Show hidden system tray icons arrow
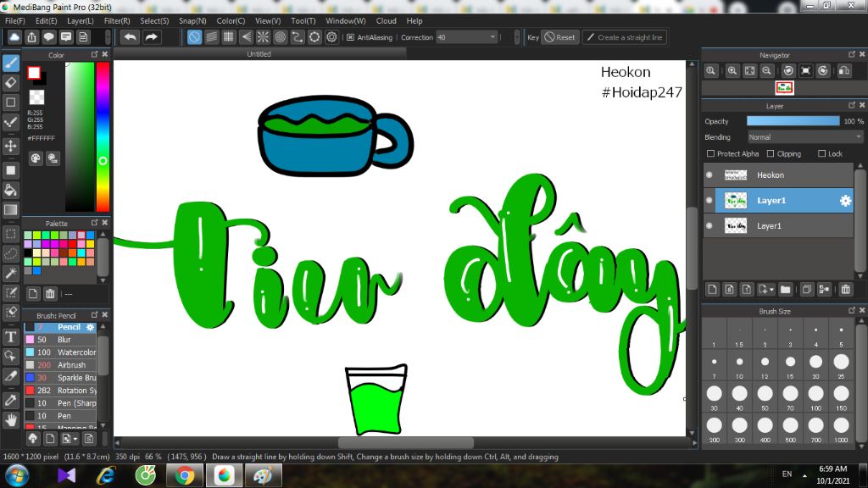Screen dimensions: 868x488 tap(804, 475)
